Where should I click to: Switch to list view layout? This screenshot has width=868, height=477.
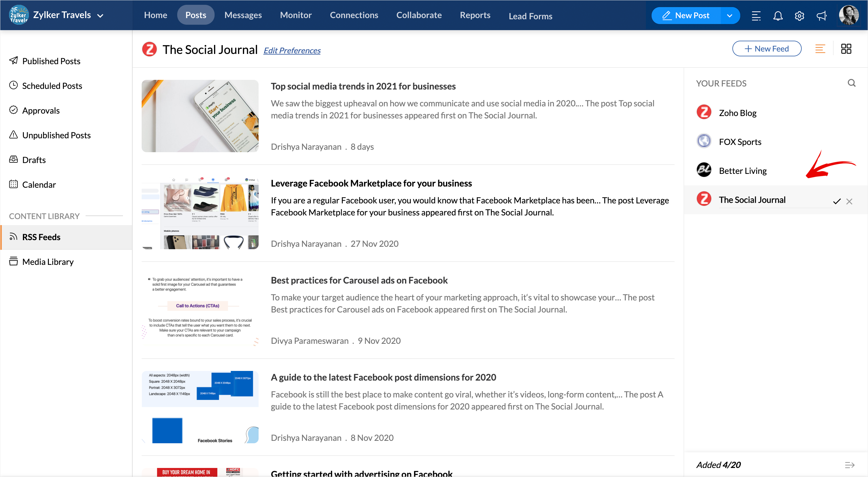(820, 49)
